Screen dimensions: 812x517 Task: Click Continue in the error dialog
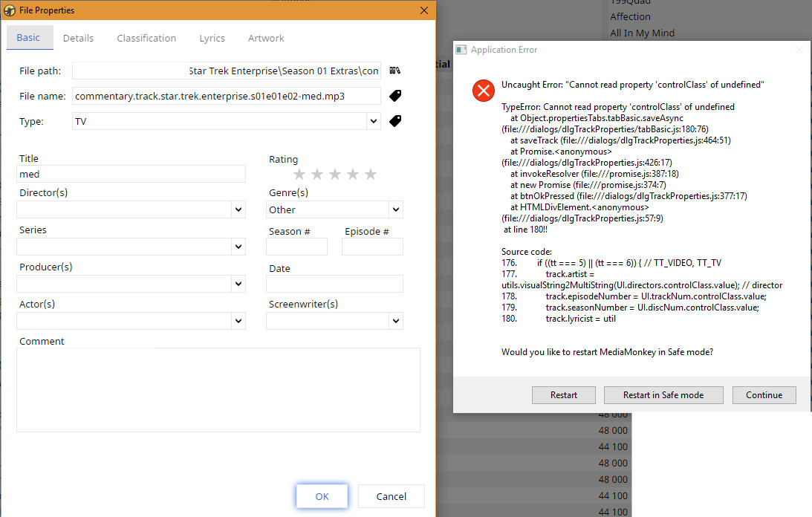(764, 394)
